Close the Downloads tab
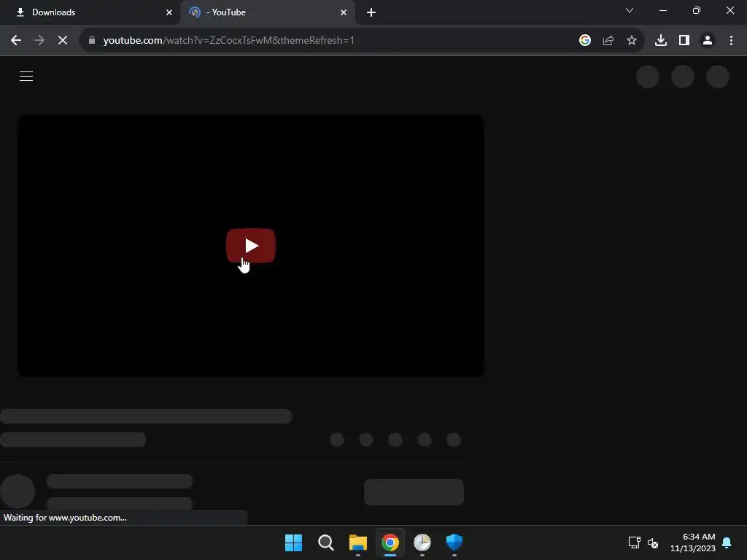The height and width of the screenshot is (560, 747). point(169,12)
